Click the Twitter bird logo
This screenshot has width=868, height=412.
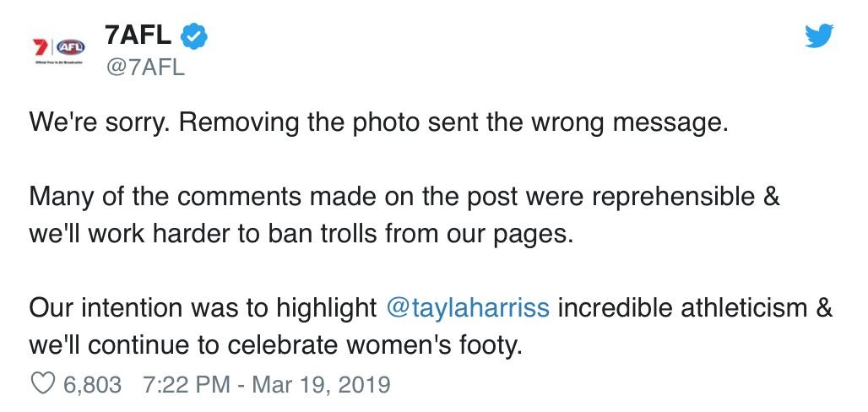coord(818,35)
